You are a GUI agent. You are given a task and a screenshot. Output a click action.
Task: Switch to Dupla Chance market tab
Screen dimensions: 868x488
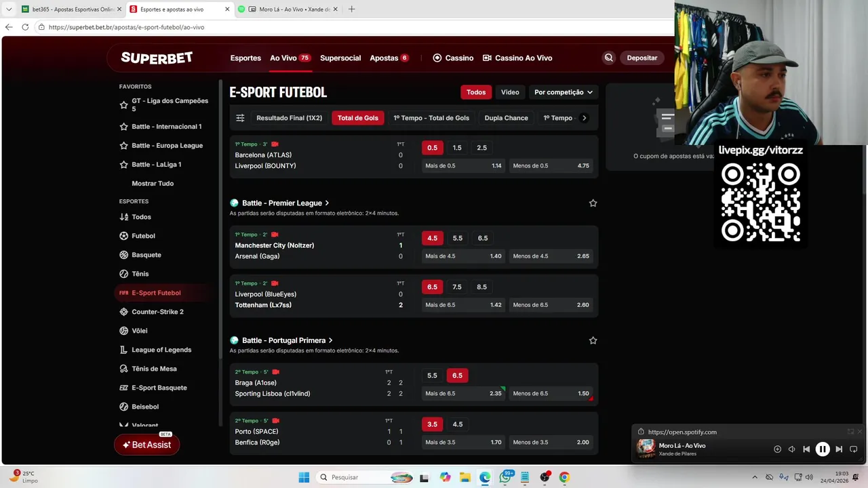506,118
